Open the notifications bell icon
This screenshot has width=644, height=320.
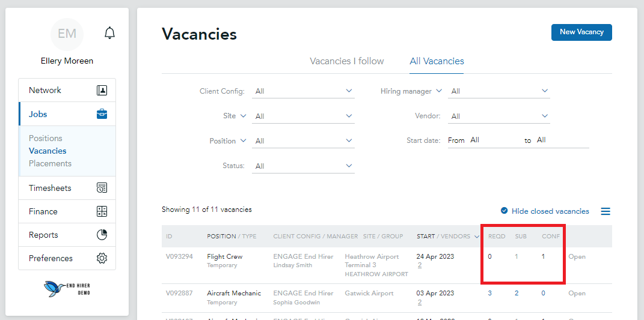(109, 33)
